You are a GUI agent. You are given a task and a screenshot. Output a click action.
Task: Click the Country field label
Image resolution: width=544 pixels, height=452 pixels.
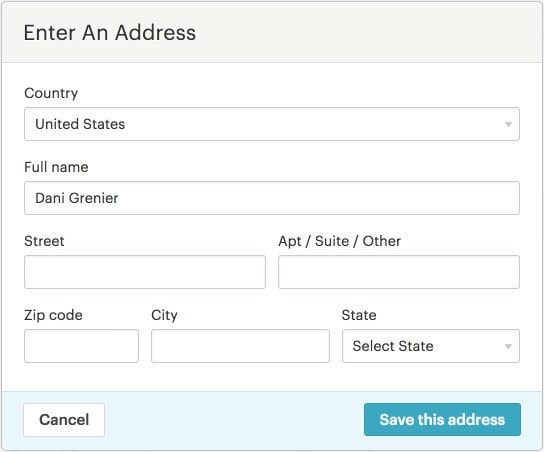coord(51,93)
